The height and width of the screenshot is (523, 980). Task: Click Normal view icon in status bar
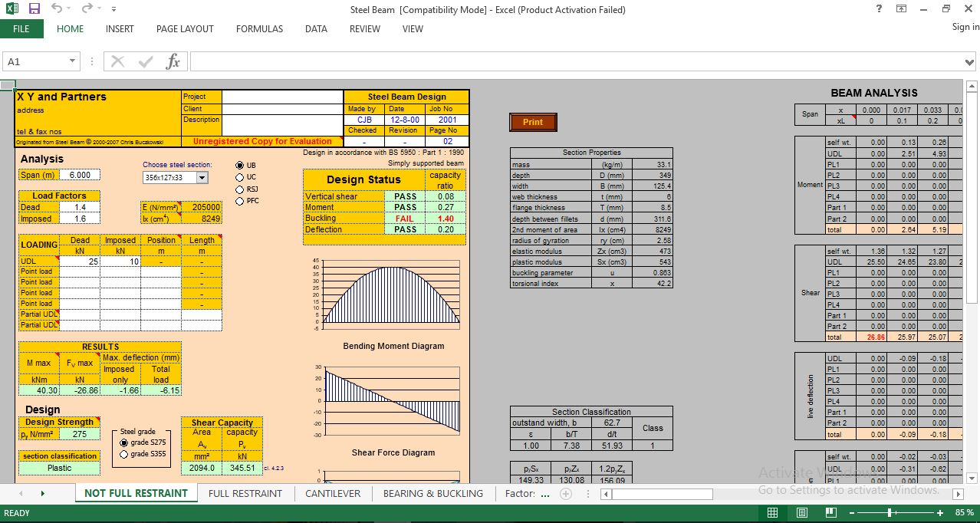click(x=772, y=512)
